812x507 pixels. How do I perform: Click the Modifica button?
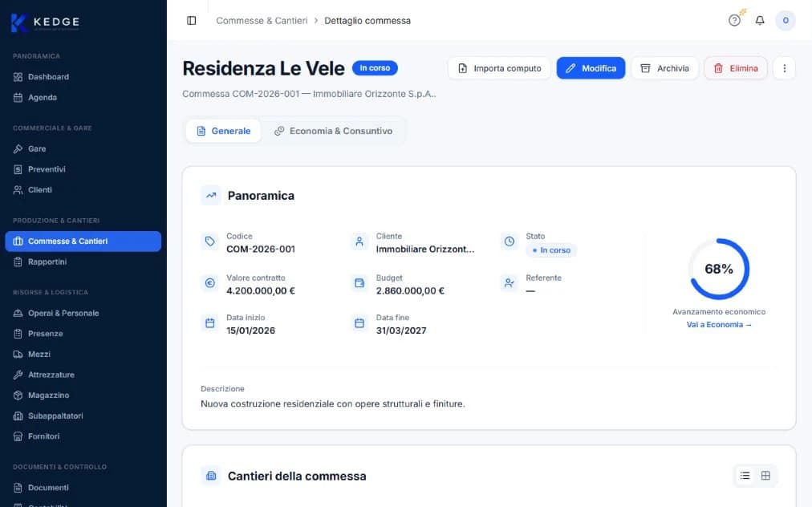[591, 68]
